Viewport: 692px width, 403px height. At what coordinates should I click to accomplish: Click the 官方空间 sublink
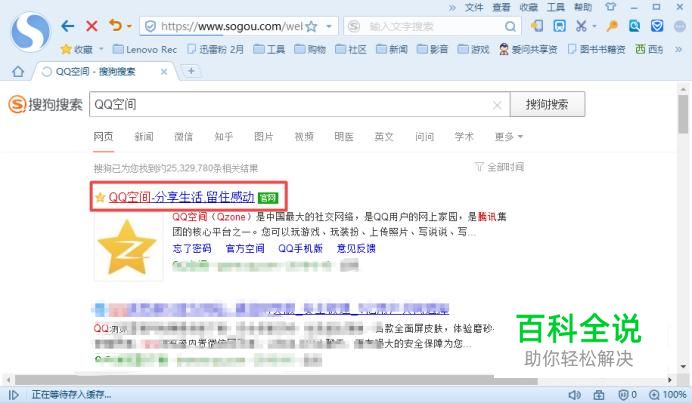[245, 249]
